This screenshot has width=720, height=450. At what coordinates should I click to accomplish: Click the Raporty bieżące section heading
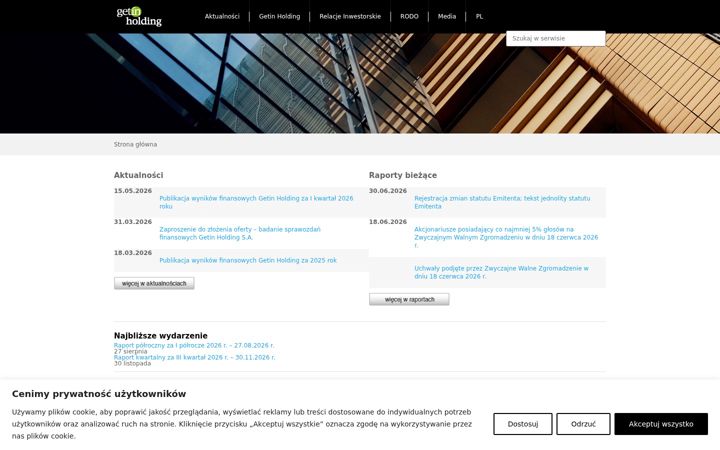point(403,175)
